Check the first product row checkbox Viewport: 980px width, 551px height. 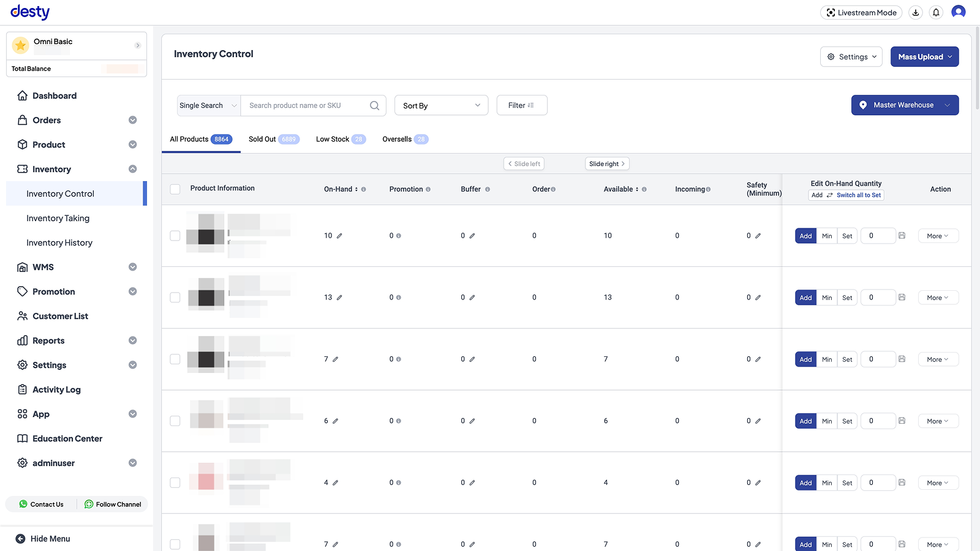coord(175,235)
